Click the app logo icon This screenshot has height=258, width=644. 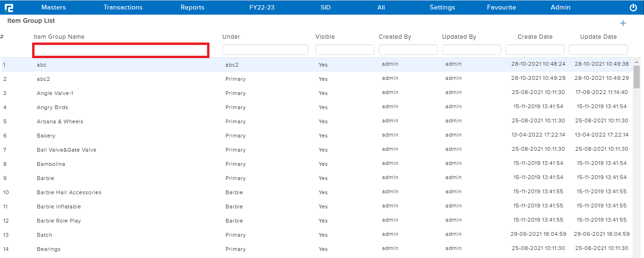(9, 8)
